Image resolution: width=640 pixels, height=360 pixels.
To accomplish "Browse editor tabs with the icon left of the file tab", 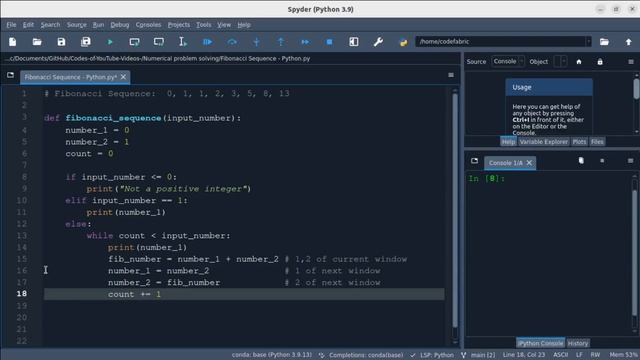I will 11,75.
